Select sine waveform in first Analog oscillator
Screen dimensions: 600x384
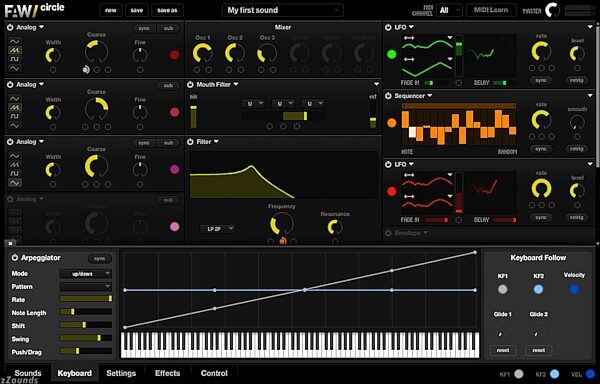click(15, 41)
